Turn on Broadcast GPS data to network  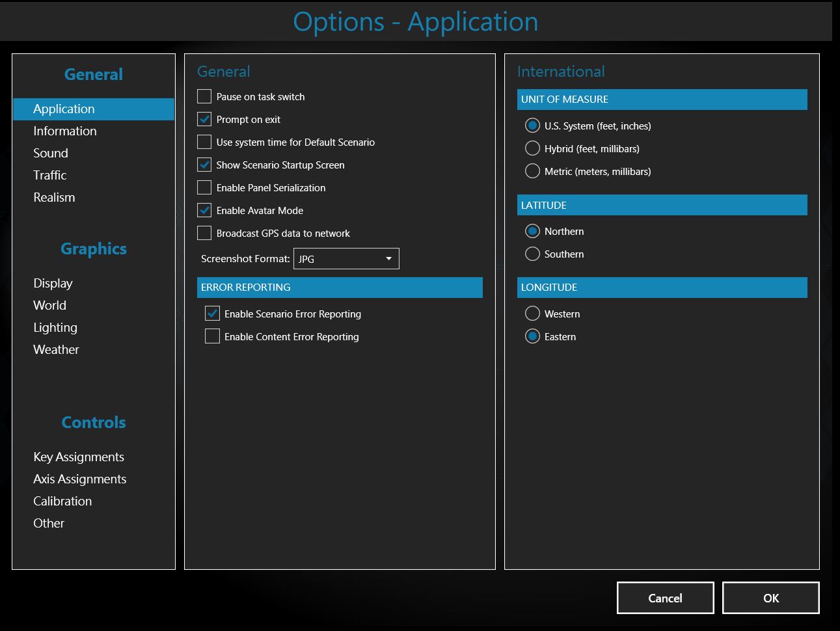tap(204, 233)
